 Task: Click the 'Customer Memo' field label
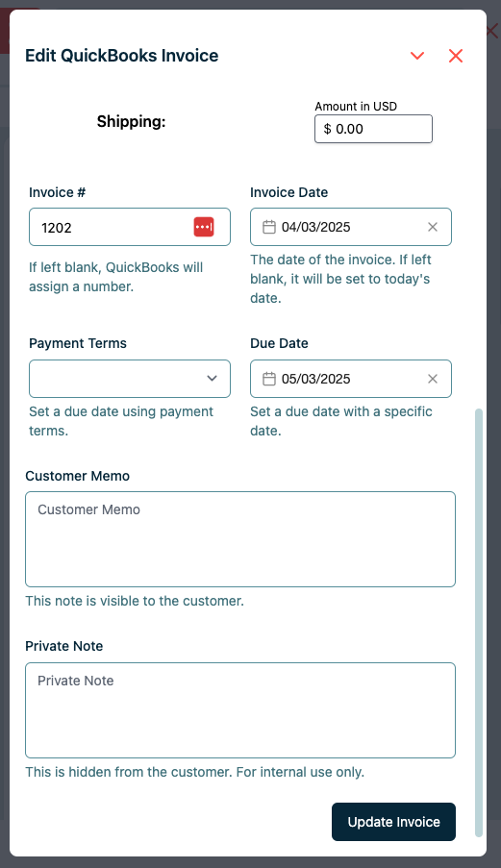[78, 476]
